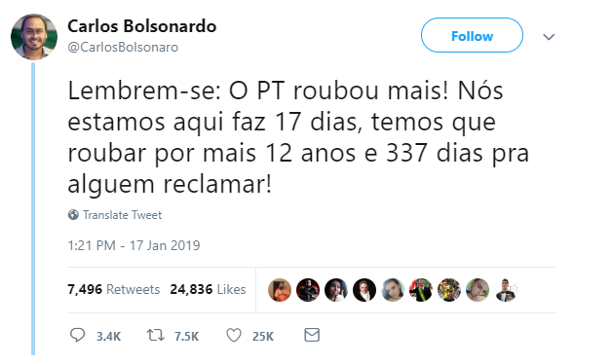View the 7,496 Retweets list
Image resolution: width=613 pixels, height=364 pixels.
point(114,289)
